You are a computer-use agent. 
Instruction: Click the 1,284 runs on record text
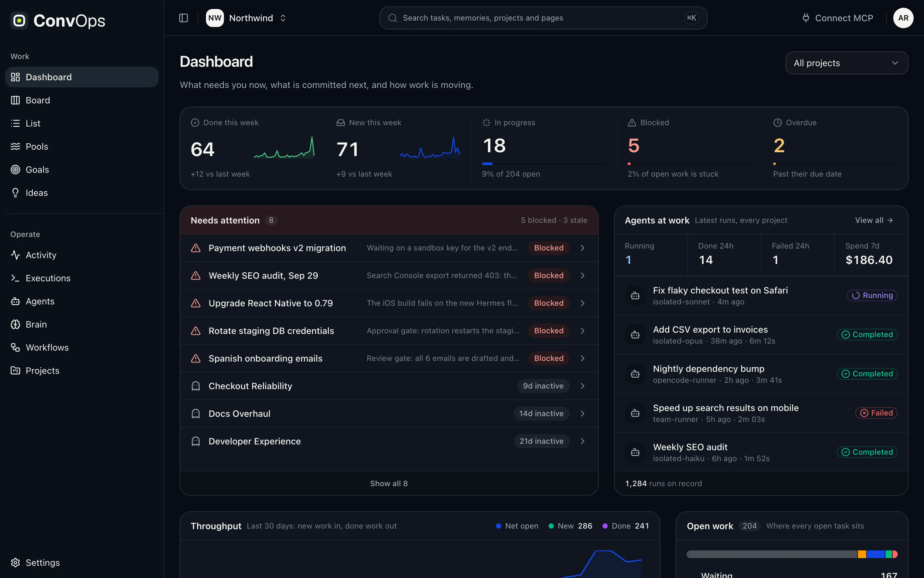point(663,484)
